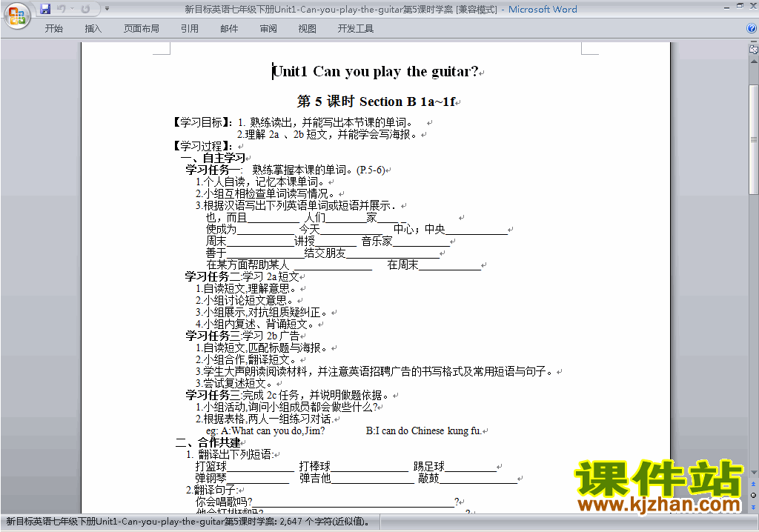The width and height of the screenshot is (759, 532).
Task: Click the '二、合作共建' heading
Action: 208,442
